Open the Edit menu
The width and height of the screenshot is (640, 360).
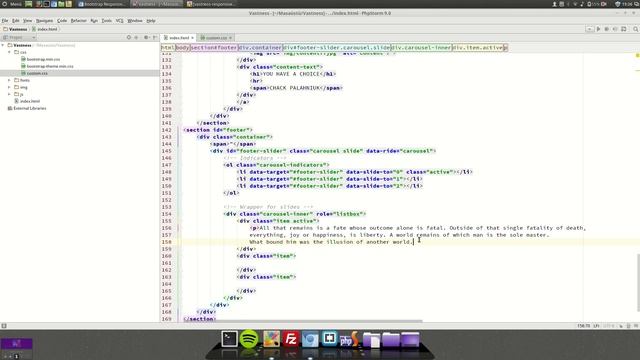16,20
